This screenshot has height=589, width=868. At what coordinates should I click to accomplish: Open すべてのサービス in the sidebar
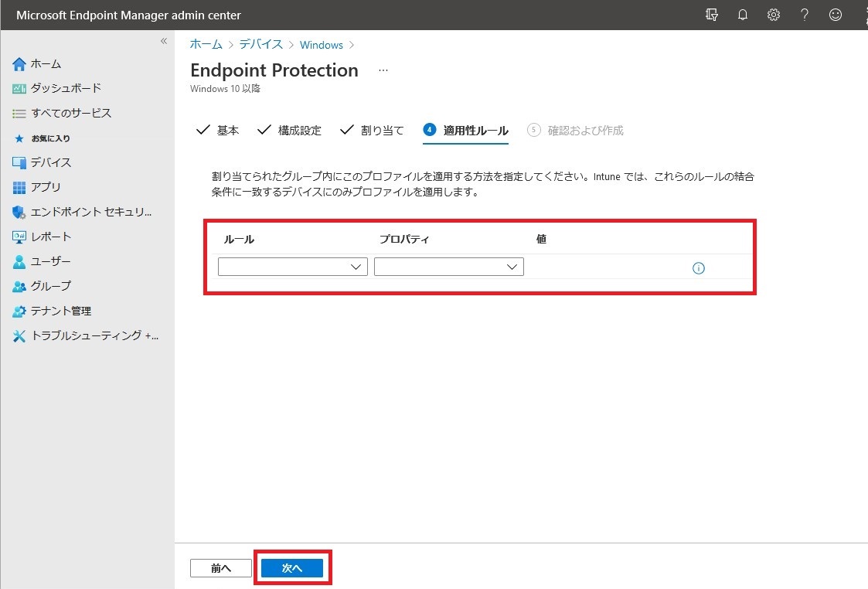pyautogui.click(x=71, y=114)
